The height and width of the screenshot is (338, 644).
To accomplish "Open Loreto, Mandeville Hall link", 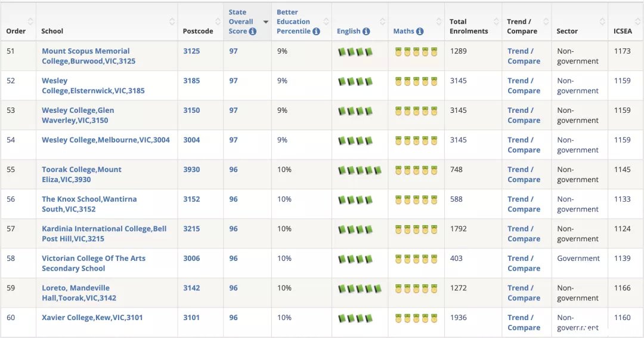I will pyautogui.click(x=79, y=293).
